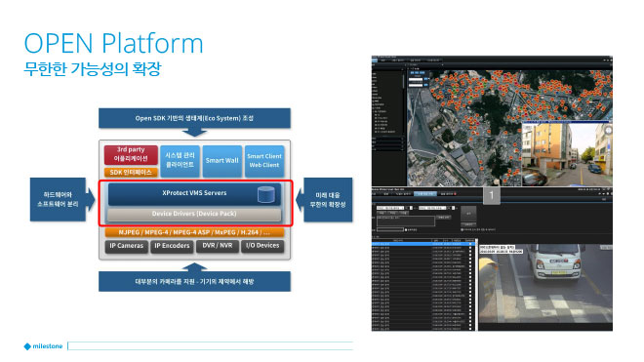Viewport: 644px width, 362px height.
Task: Click the 3rd party application red block
Action: (x=131, y=154)
